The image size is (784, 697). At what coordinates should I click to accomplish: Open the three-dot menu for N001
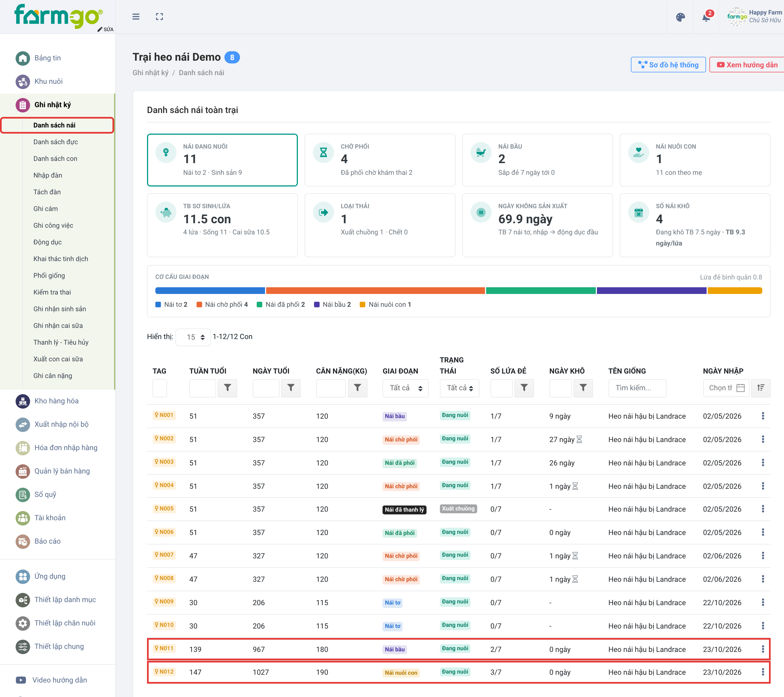point(763,416)
